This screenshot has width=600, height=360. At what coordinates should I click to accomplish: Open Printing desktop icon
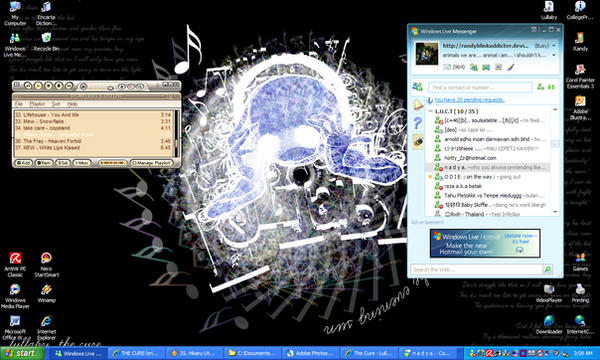coord(580,293)
